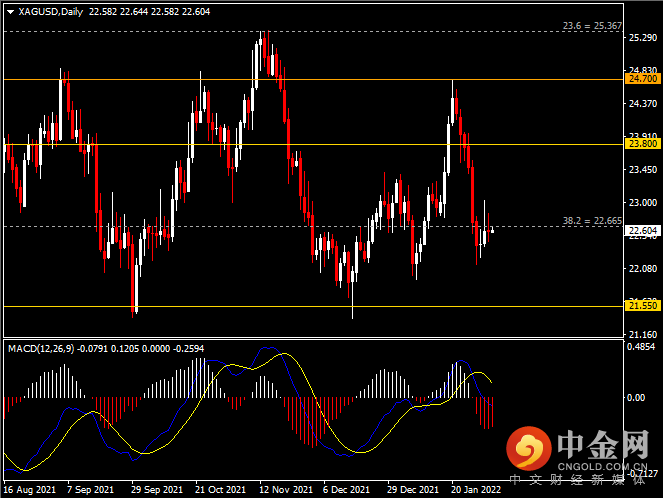Select the 24.370 price axis value
Viewport: 663px width, 498px height.
(x=643, y=104)
